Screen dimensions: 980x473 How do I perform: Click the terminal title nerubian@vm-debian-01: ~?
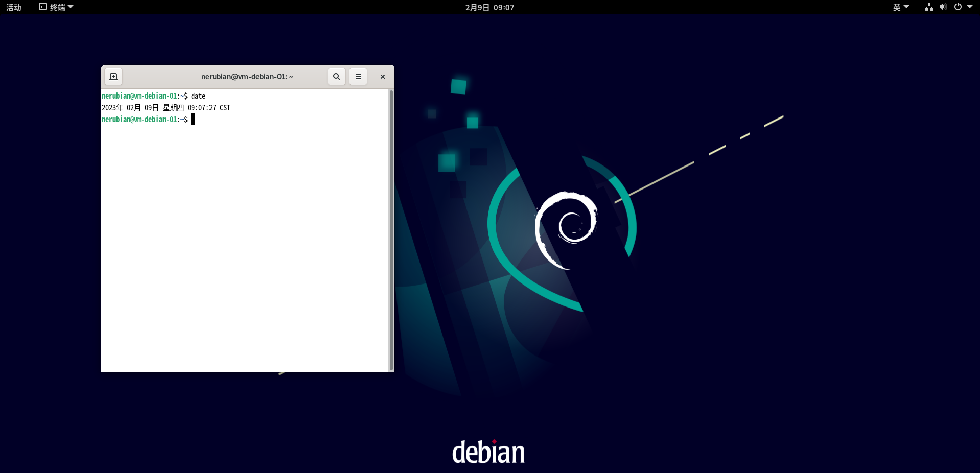pos(247,77)
